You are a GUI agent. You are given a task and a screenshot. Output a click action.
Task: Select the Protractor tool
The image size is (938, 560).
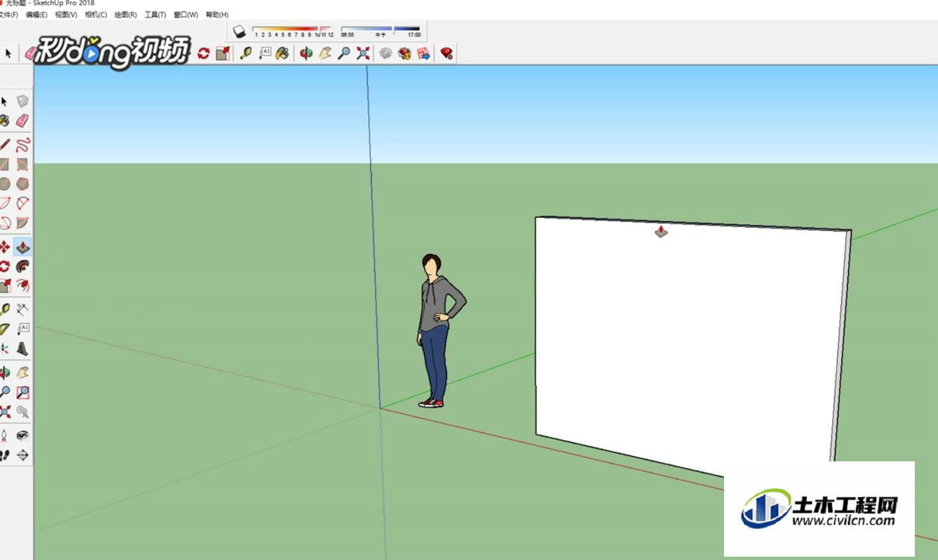tap(4, 329)
